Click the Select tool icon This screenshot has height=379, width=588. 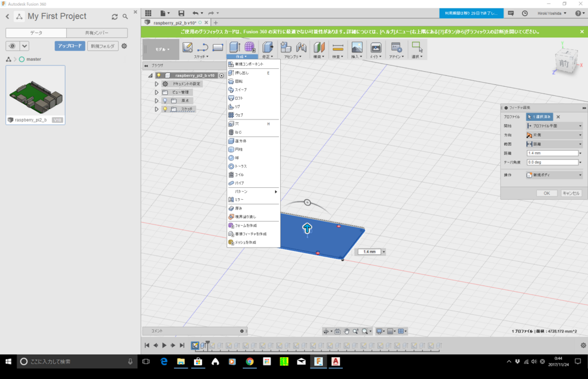click(417, 47)
